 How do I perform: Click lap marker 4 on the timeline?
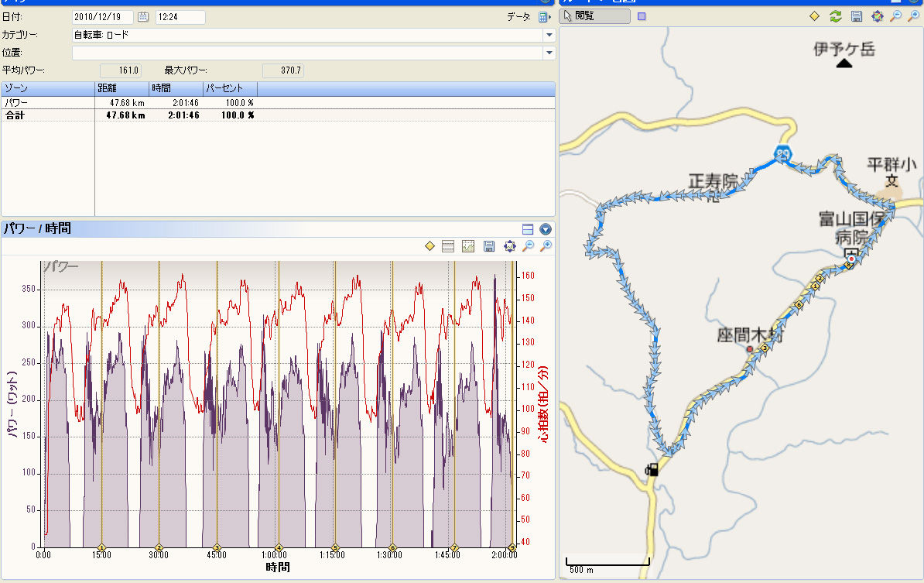pyautogui.click(x=279, y=547)
